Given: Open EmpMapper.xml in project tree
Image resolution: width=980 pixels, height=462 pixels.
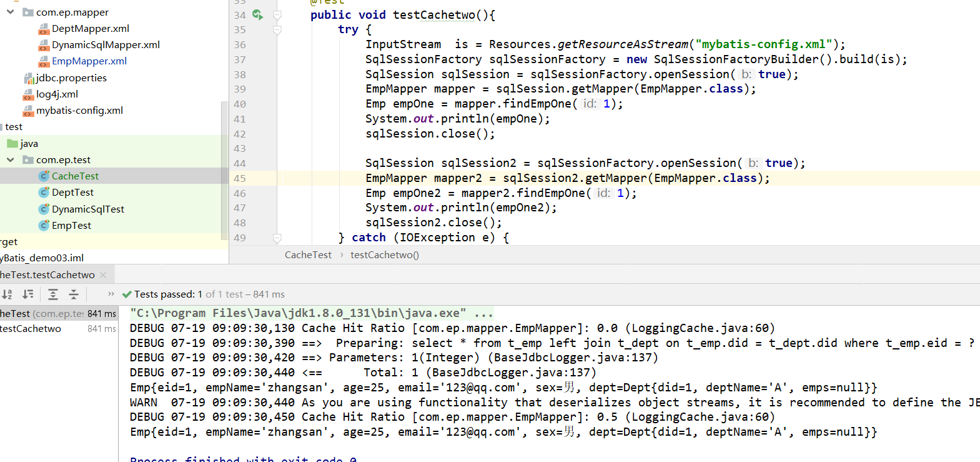Looking at the screenshot, I should 89,61.
